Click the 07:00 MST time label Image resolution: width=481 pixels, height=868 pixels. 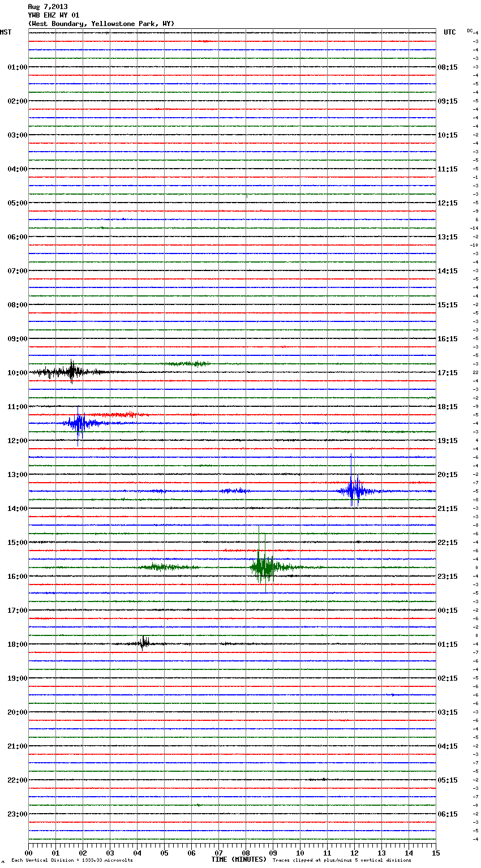click(18, 271)
